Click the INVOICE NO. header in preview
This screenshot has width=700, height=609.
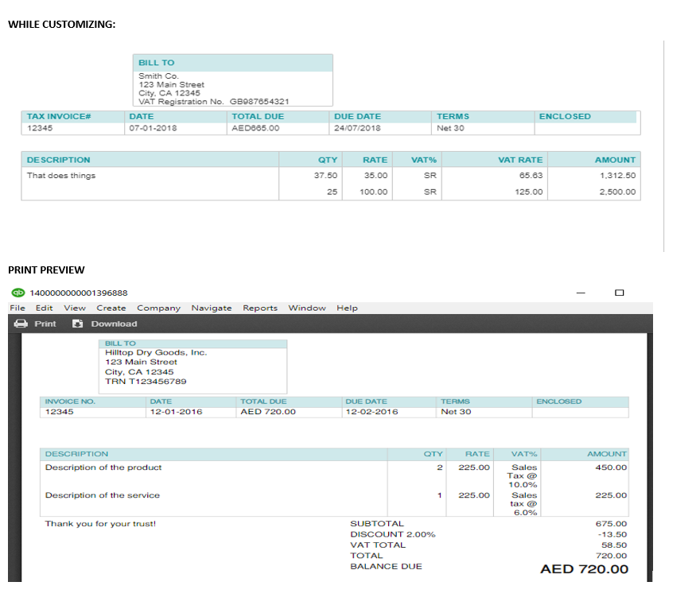70,401
